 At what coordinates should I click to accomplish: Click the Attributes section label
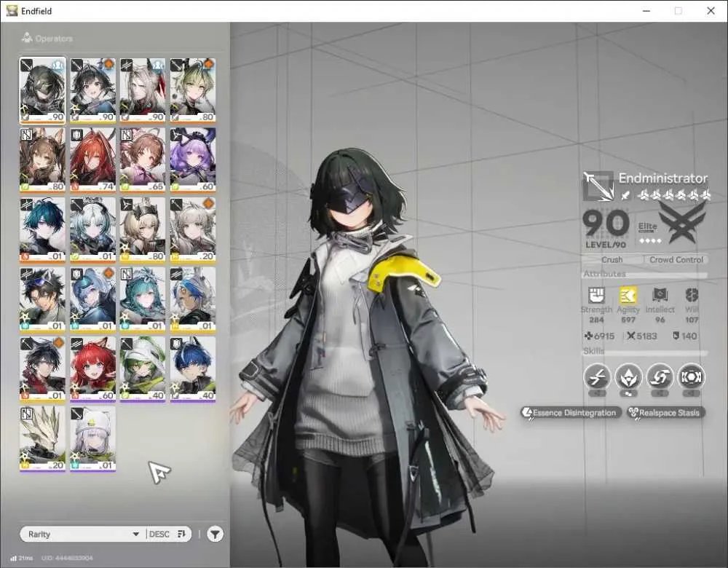[604, 274]
